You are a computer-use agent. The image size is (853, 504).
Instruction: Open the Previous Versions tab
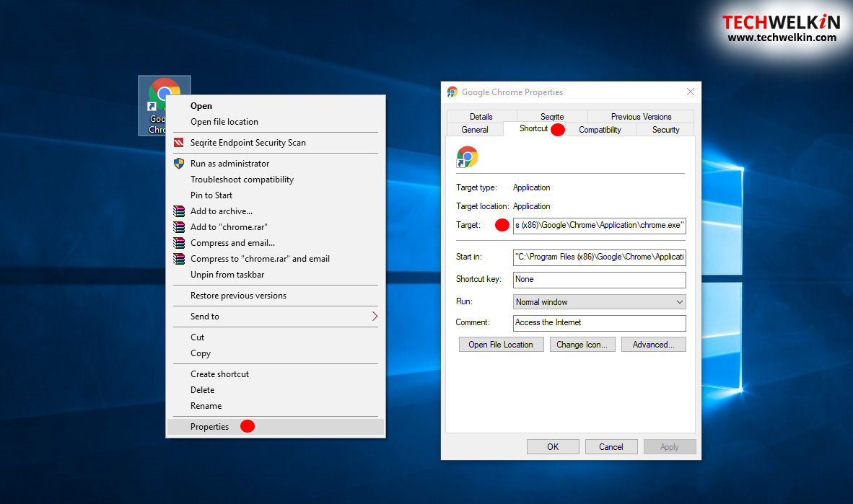tap(641, 116)
